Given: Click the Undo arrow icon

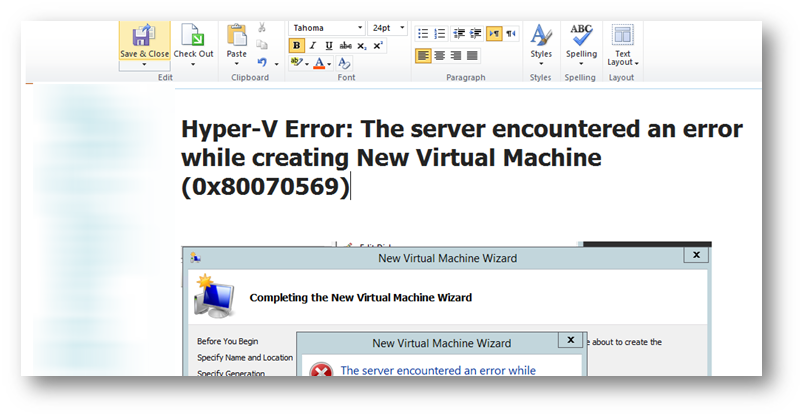Looking at the screenshot, I should point(262,63).
